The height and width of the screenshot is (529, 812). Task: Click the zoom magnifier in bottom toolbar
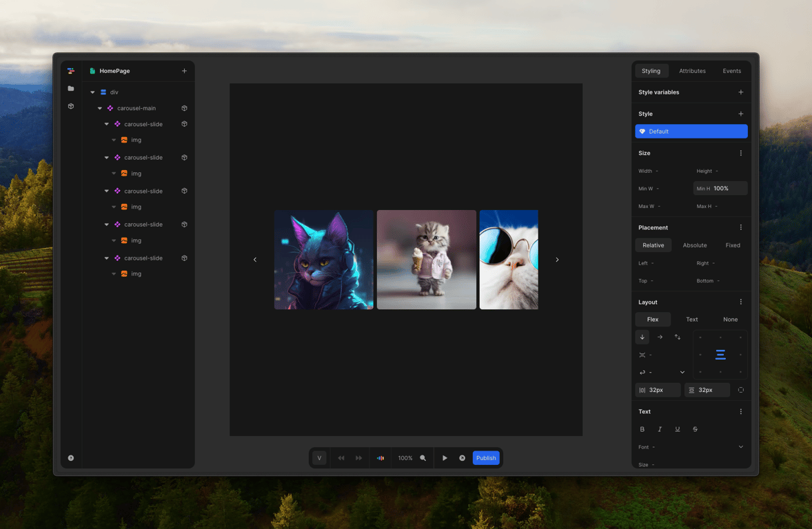coord(423,458)
